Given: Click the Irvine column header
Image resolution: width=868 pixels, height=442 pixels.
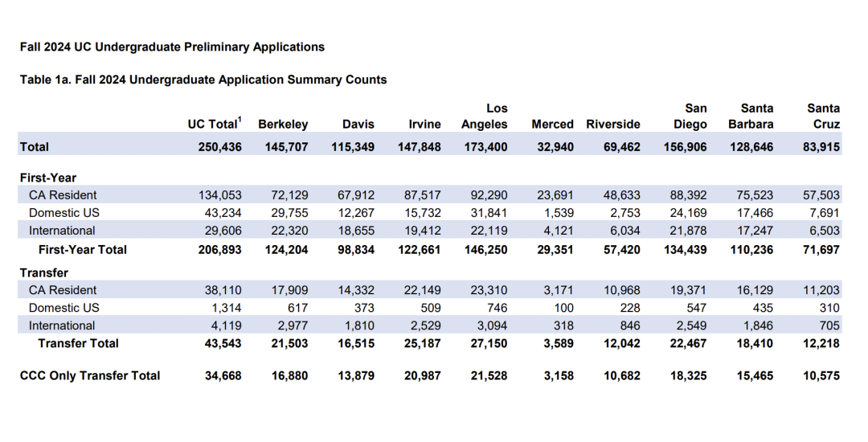Looking at the screenshot, I should (424, 125).
